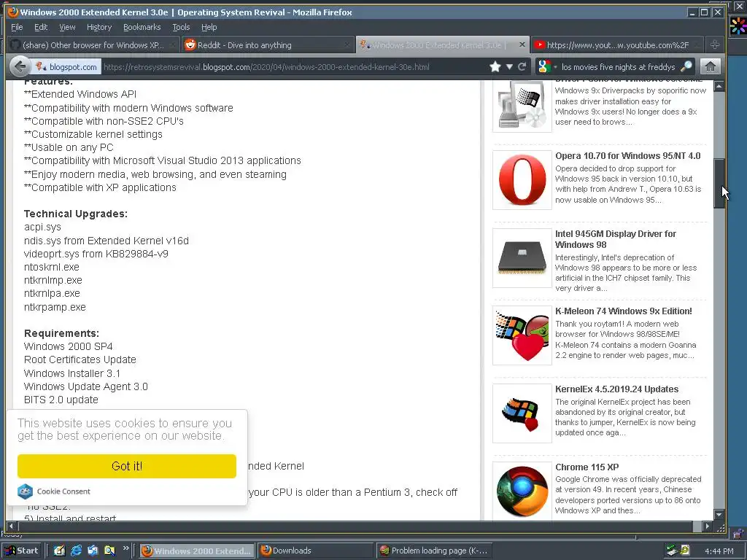747x560 pixels.
Task: Click the Windows 9x Driverpacks computer thumbnail
Action: pyautogui.click(x=522, y=106)
